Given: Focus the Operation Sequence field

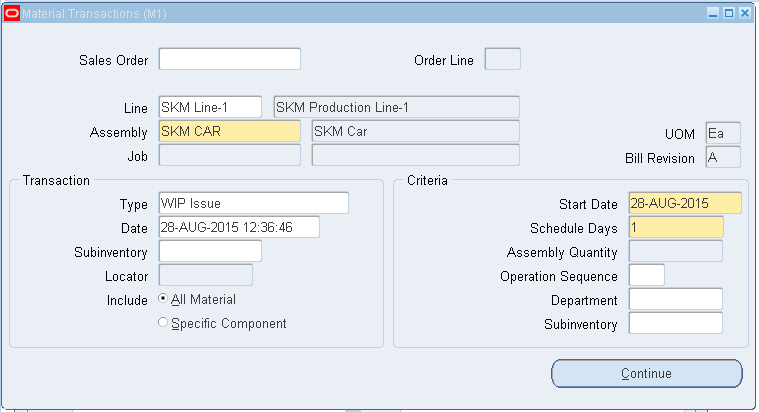Looking at the screenshot, I should click(646, 275).
